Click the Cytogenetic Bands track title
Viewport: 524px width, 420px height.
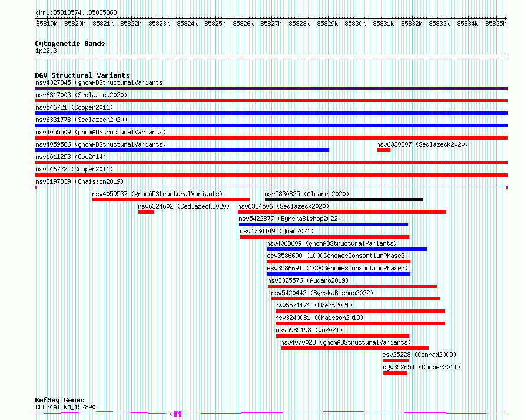pos(70,44)
